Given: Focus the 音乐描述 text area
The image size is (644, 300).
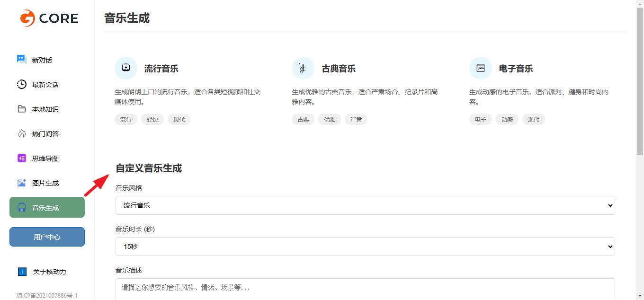Looking at the screenshot, I should (365, 289).
